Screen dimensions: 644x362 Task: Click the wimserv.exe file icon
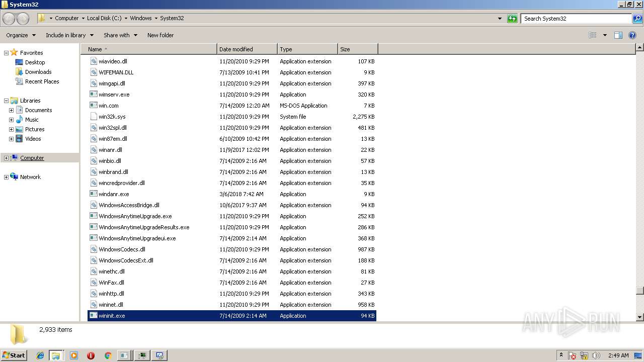93,95
